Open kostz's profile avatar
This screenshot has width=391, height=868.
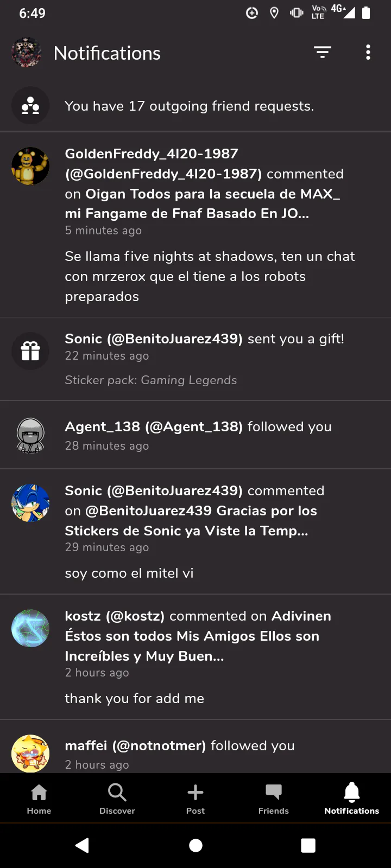(x=30, y=628)
